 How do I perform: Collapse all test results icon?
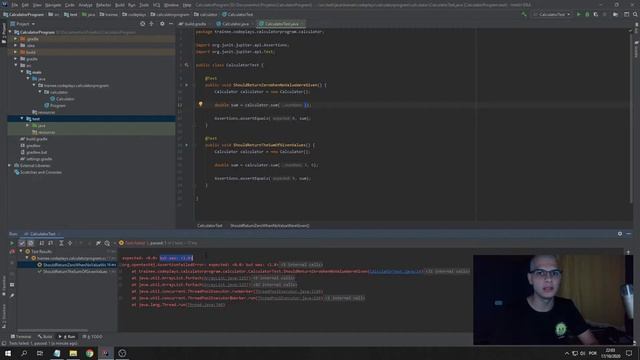(x=70, y=243)
